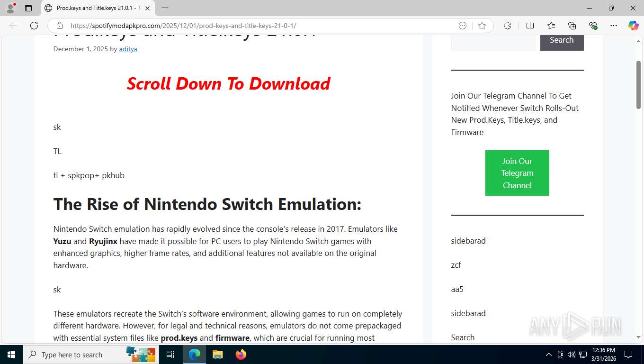Open Task View on taskbar

[x=170, y=355]
